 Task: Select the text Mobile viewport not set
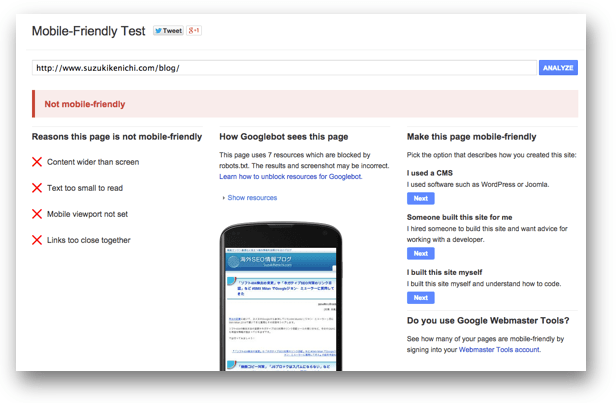tap(87, 214)
